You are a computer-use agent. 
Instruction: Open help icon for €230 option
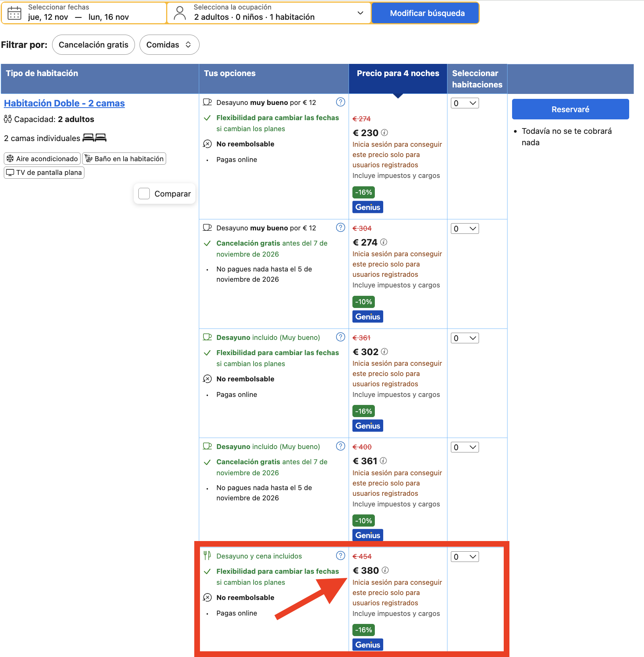click(341, 102)
